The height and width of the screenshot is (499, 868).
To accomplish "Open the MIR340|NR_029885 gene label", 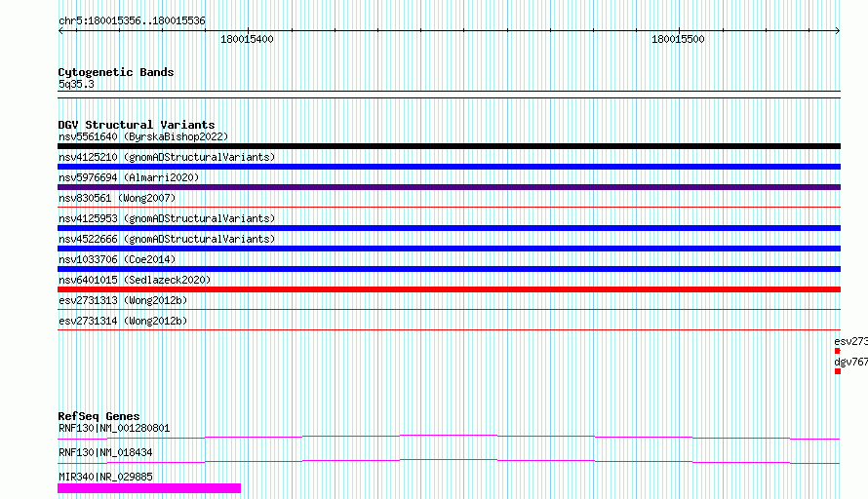I will point(105,477).
